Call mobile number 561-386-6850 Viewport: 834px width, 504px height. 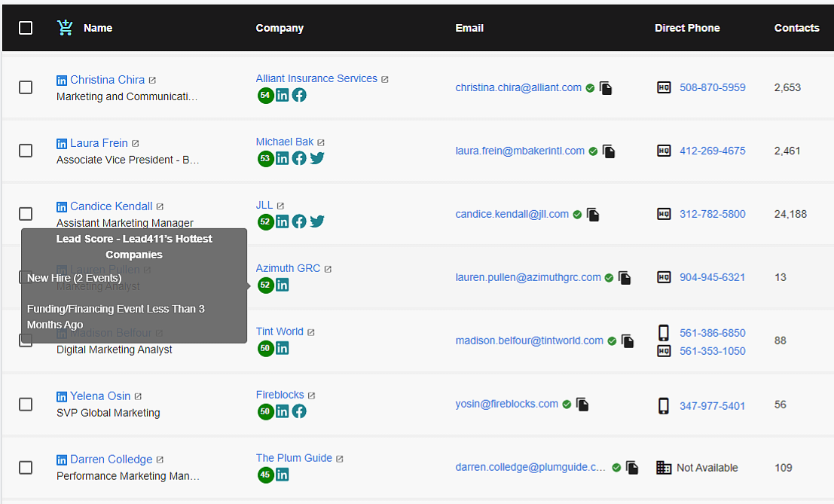click(x=712, y=333)
